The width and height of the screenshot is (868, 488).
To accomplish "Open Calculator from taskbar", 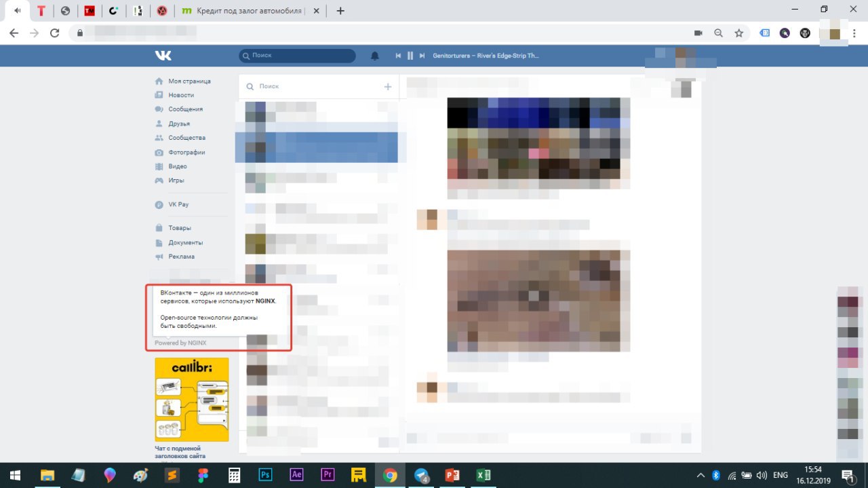I will pos(235,475).
